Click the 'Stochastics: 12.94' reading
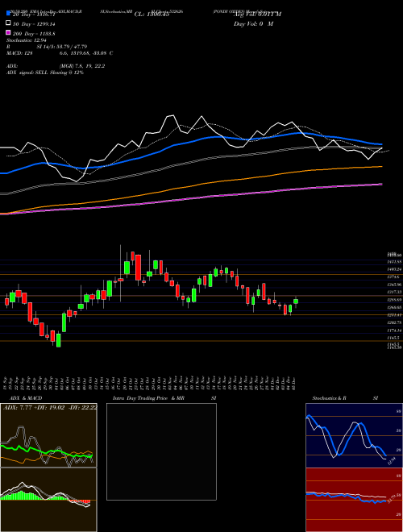Image resolution: width=403 pixels, height=532 pixels. coord(25,40)
